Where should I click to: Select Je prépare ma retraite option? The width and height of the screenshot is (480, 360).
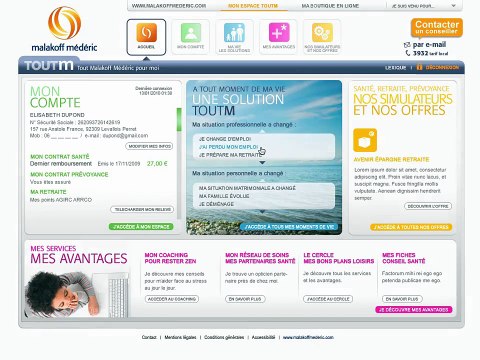230,155
